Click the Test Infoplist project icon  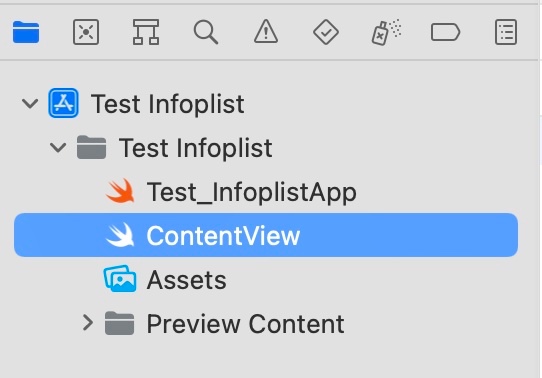pyautogui.click(x=63, y=103)
